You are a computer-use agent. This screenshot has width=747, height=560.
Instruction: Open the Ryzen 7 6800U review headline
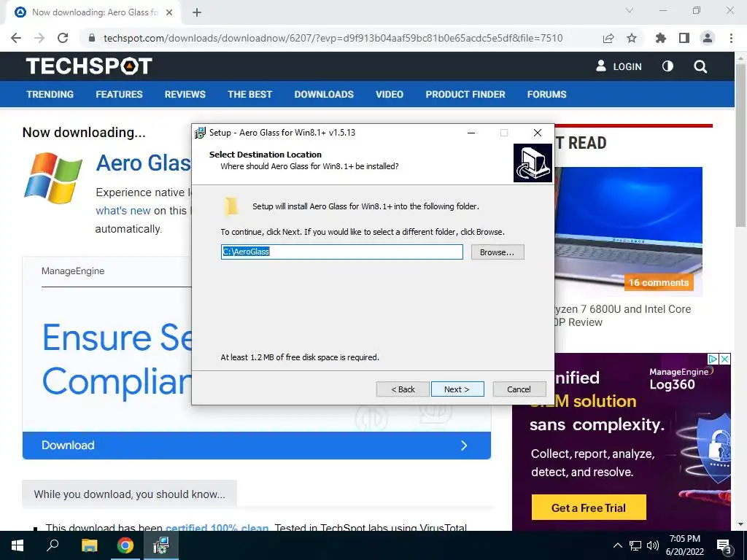tap(623, 315)
